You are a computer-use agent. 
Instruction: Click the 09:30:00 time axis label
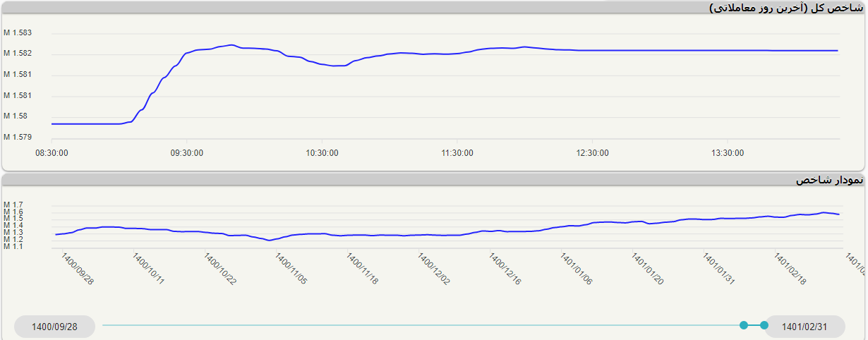point(187,152)
